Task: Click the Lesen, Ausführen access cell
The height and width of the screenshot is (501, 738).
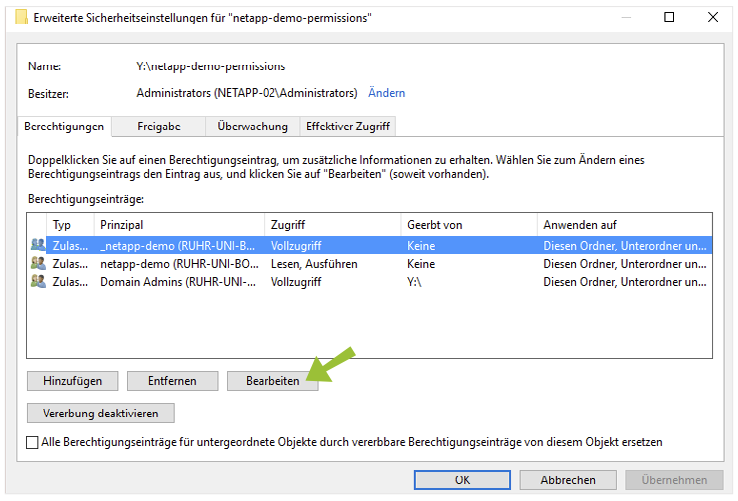Action: (x=314, y=264)
